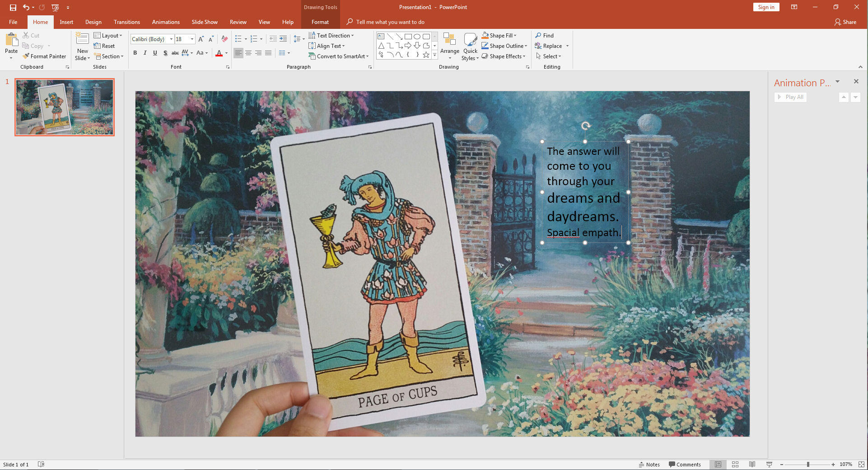Expand the font size dropdown
Viewport: 868px width, 470px height.
pyautogui.click(x=192, y=39)
